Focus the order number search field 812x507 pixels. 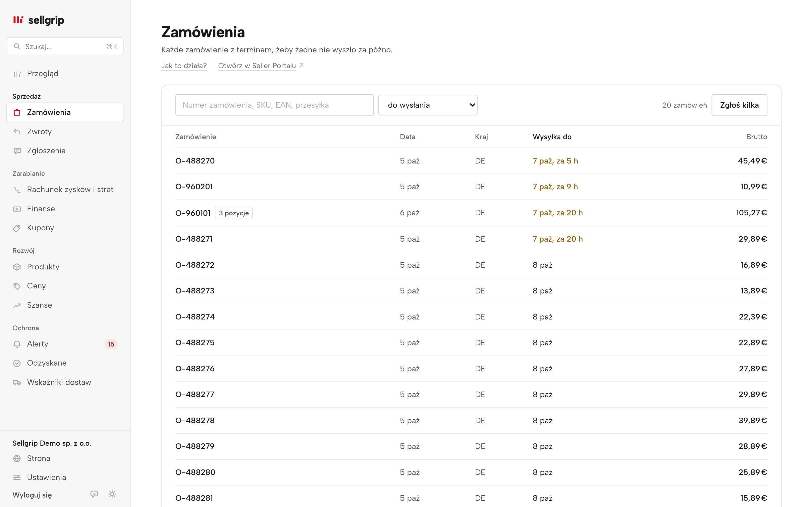(x=274, y=105)
